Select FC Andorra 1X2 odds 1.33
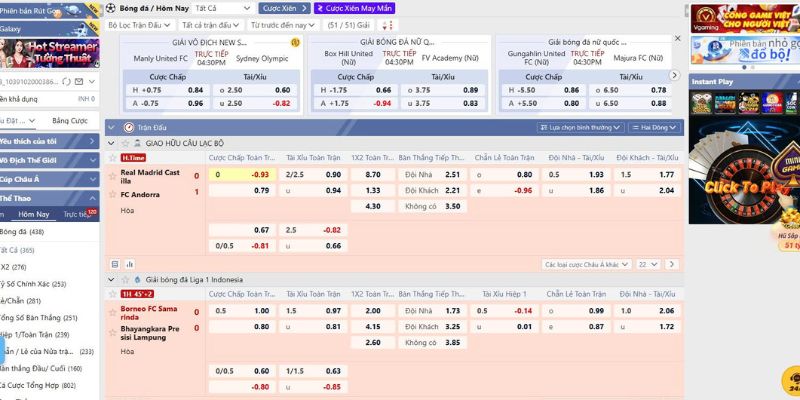 pos(373,190)
